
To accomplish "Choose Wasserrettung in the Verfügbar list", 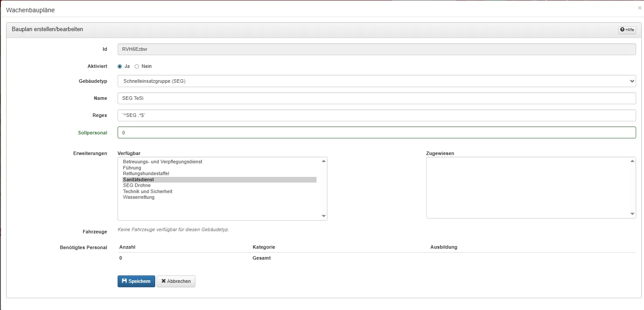I will [139, 197].
